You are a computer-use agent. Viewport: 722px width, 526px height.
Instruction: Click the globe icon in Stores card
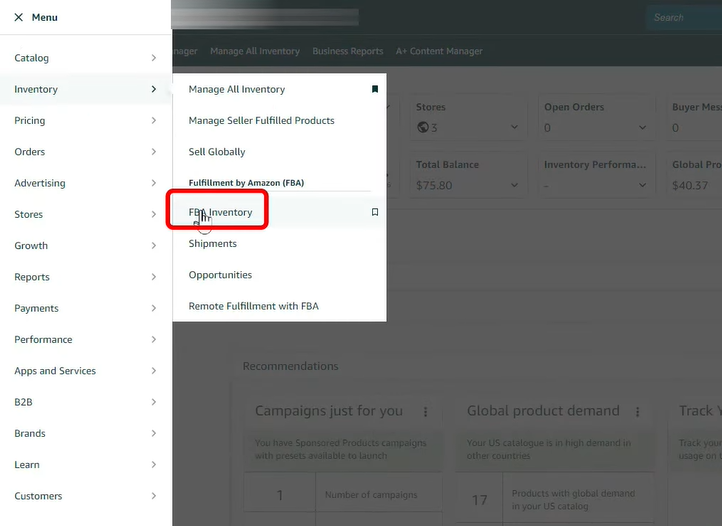tap(422, 127)
